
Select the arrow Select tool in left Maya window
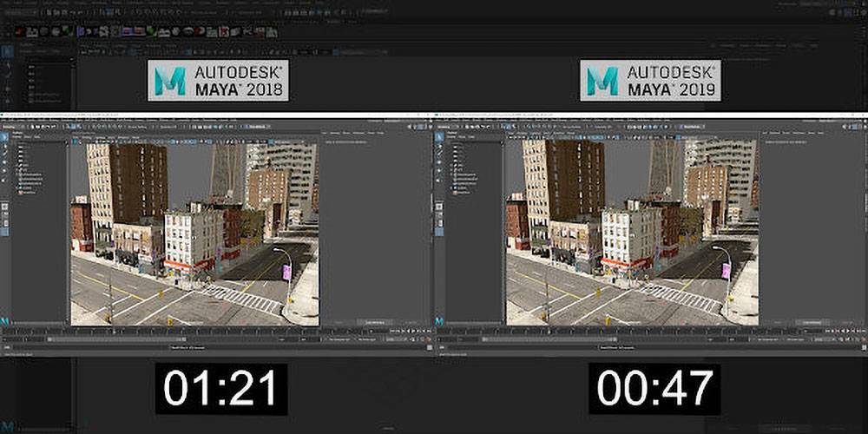[5, 137]
